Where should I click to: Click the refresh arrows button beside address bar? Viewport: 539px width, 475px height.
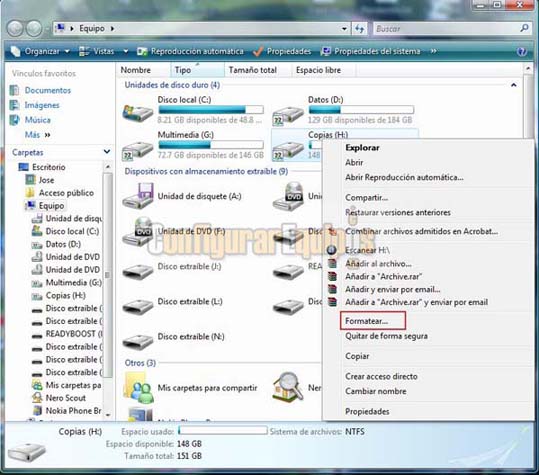pyautogui.click(x=360, y=29)
